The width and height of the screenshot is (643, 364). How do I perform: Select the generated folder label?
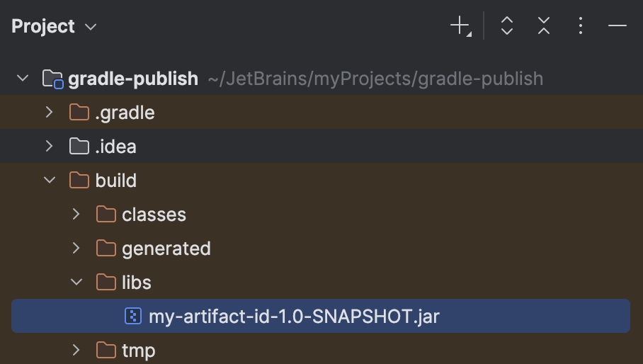coord(166,249)
